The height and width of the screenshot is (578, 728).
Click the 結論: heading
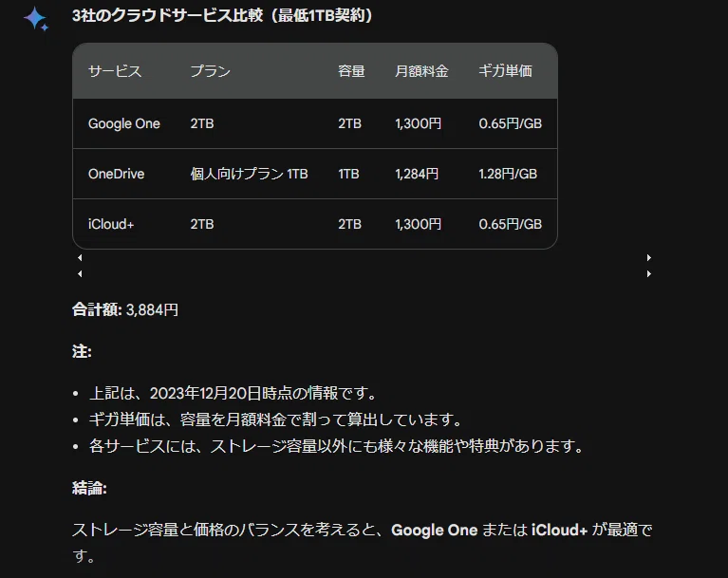point(89,488)
